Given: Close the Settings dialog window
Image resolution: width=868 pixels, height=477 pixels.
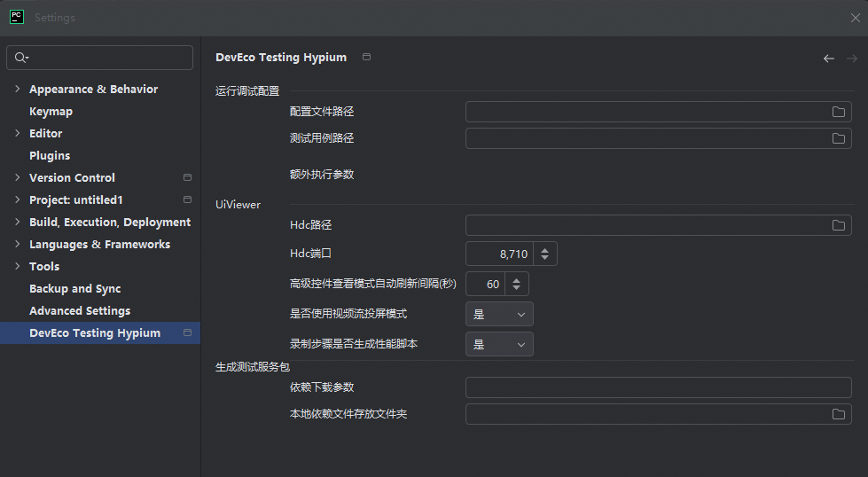Looking at the screenshot, I should coord(856,18).
